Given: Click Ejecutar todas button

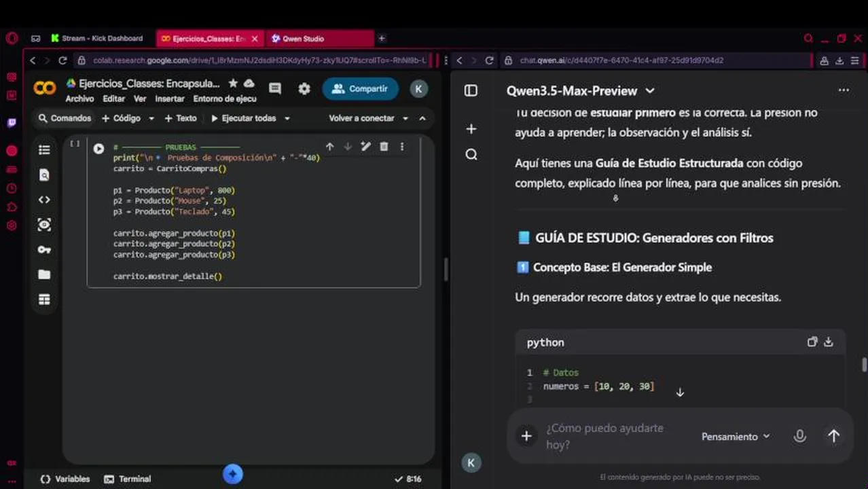Looking at the screenshot, I should tap(243, 118).
